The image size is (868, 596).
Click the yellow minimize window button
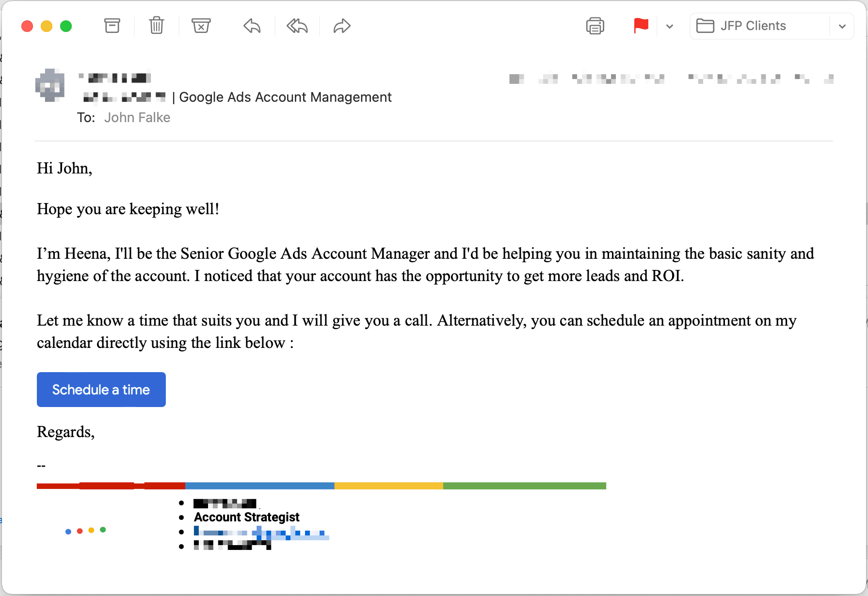point(47,26)
